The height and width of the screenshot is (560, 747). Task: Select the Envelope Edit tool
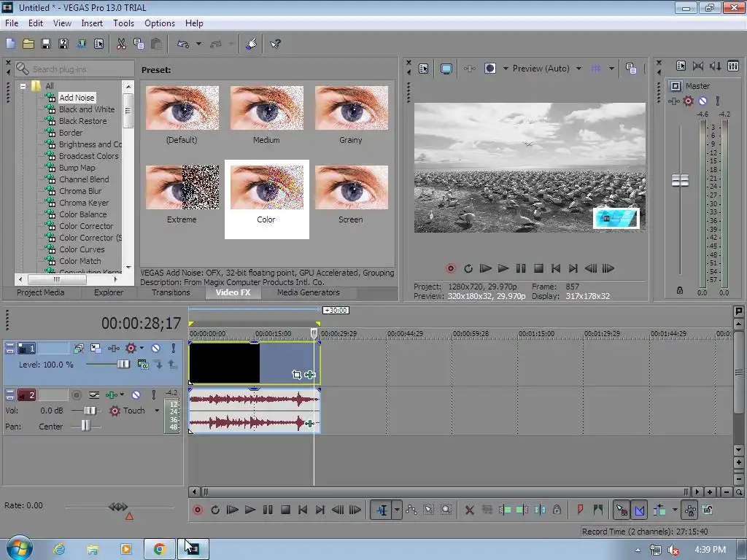(411, 510)
